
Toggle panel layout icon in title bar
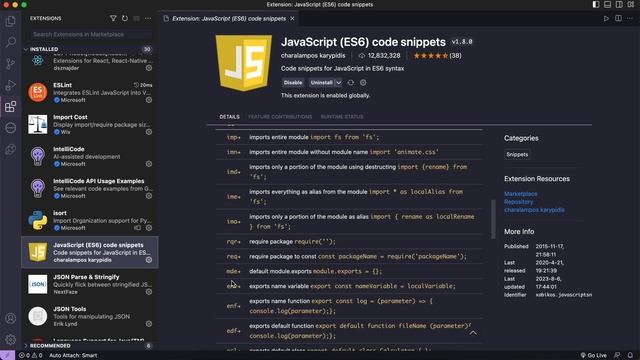click(607, 4)
